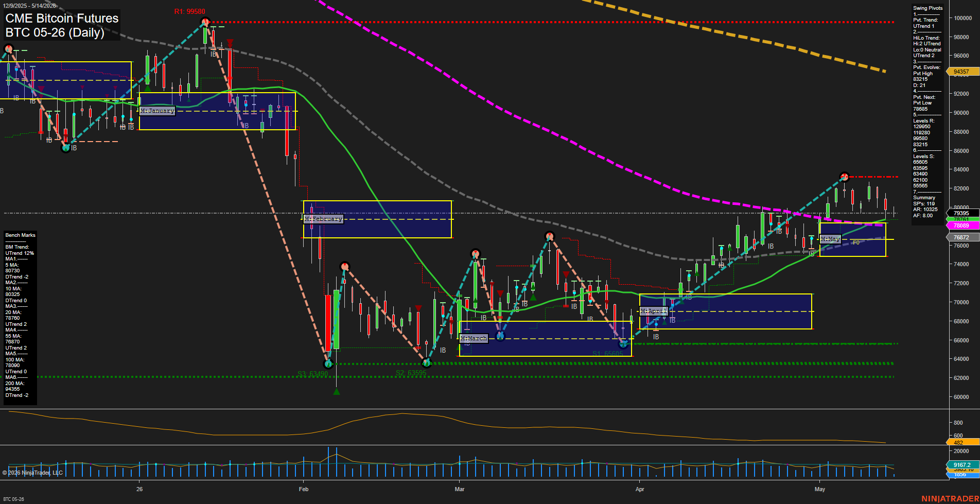Select the AF: 8.00 summary entry

click(923, 216)
